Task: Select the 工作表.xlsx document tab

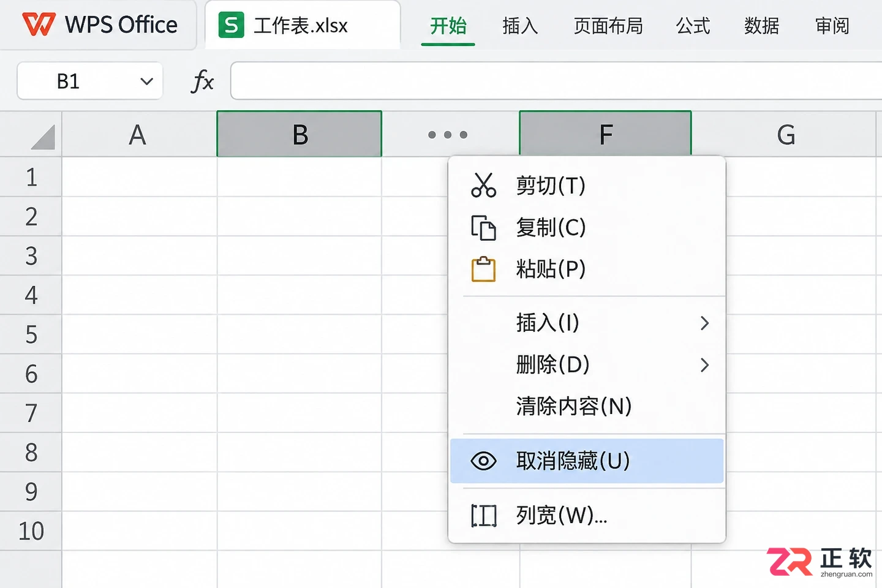Action: (x=303, y=25)
